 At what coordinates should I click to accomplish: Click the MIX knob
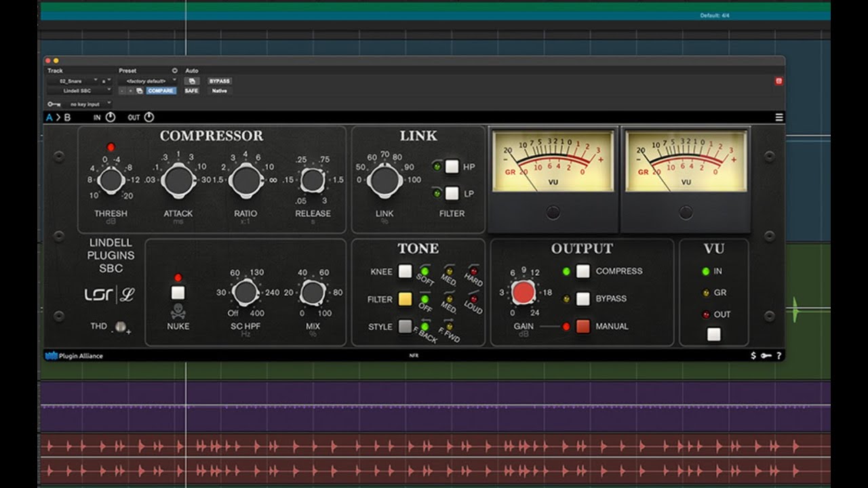(x=313, y=293)
